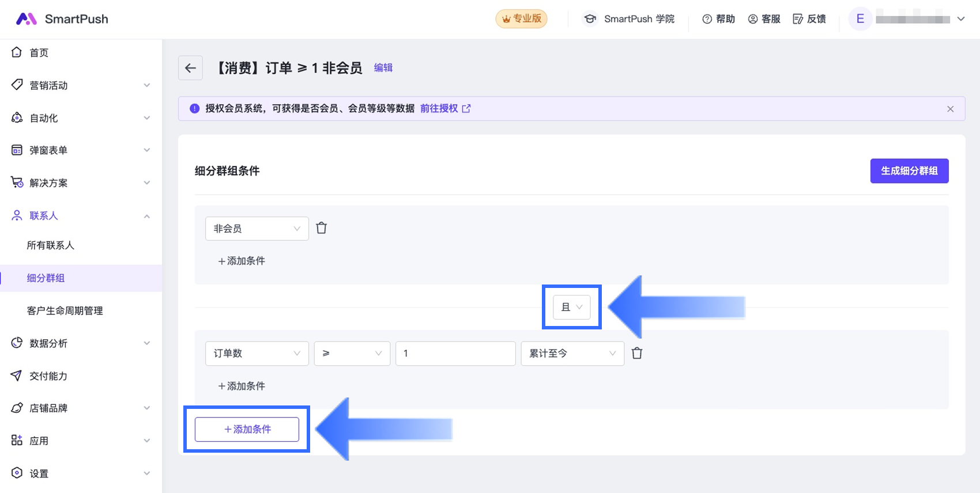
Task: Click the user avatar E
Action: click(860, 19)
